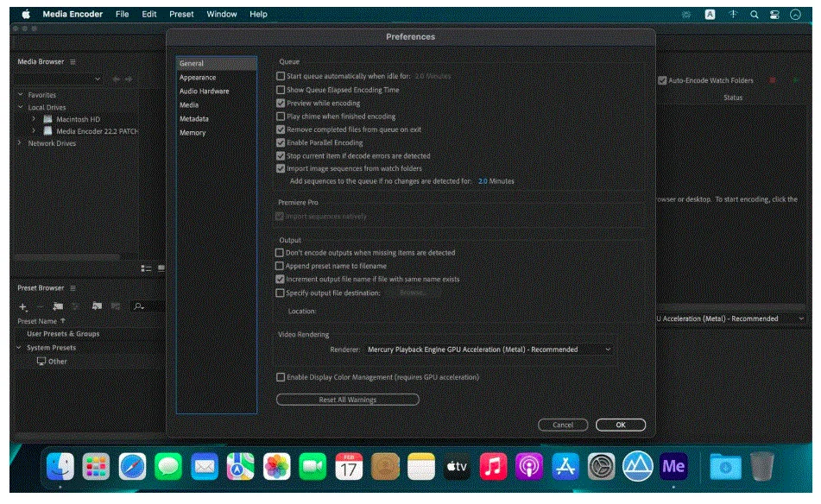Open Messages from the dock

(168, 467)
